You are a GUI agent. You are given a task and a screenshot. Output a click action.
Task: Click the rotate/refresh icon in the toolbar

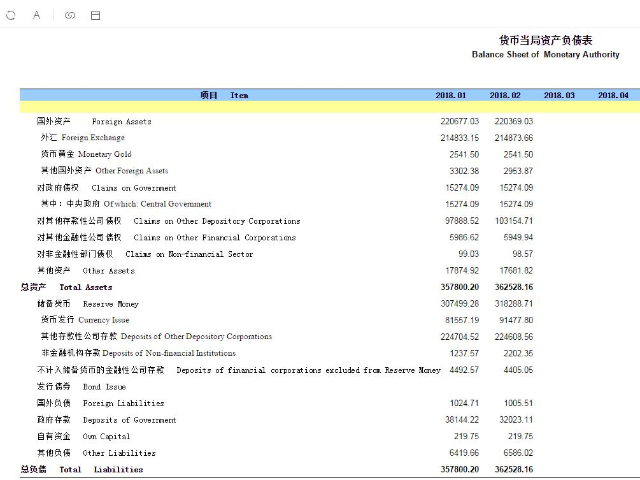11,16
